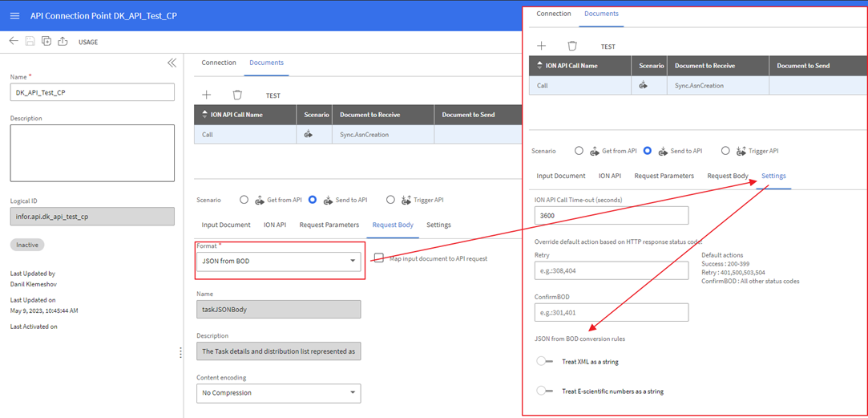Click the vertical dots splitter handle
This screenshot has height=418, width=868.
click(180, 353)
